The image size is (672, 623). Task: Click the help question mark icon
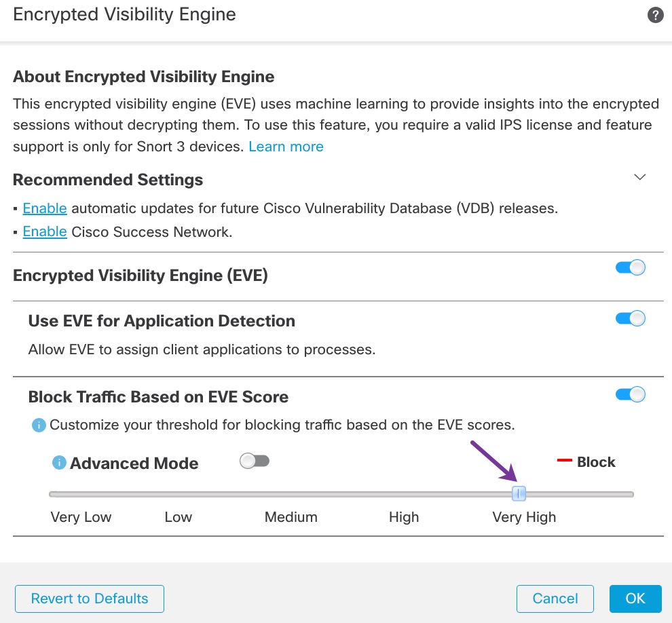pyautogui.click(x=655, y=16)
